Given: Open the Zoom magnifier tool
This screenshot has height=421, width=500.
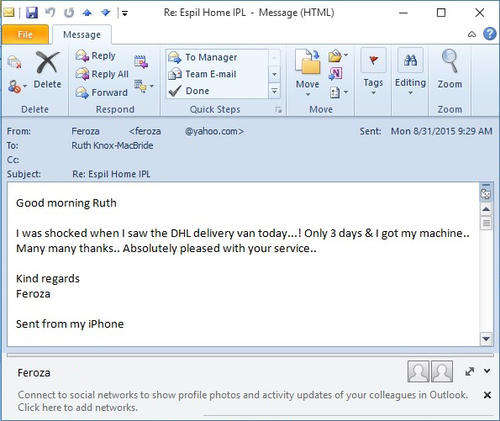Looking at the screenshot, I should point(450,70).
